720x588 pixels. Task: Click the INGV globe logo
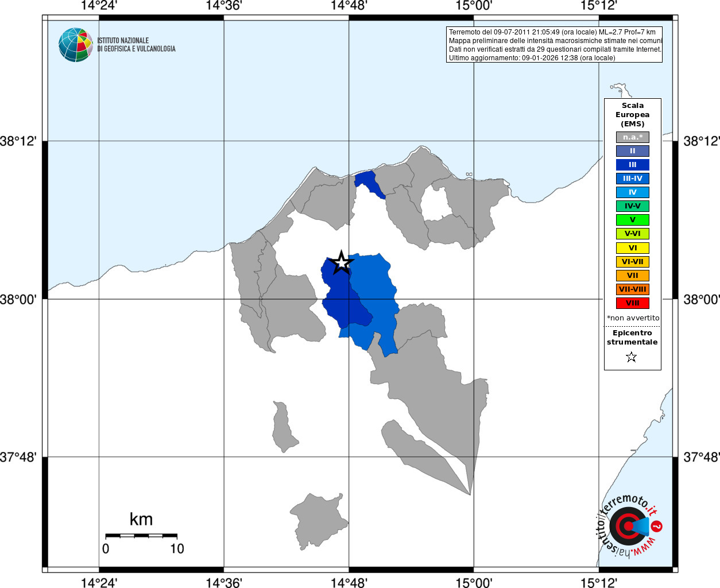click(x=76, y=45)
